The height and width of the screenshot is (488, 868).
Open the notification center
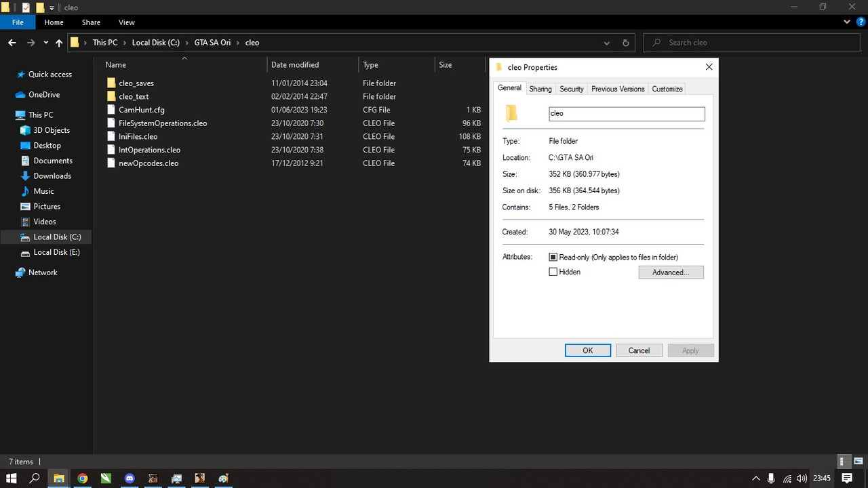(x=847, y=478)
